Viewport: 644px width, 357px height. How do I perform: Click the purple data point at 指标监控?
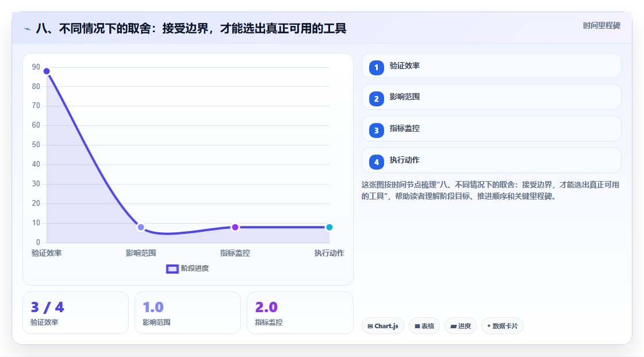pyautogui.click(x=235, y=227)
